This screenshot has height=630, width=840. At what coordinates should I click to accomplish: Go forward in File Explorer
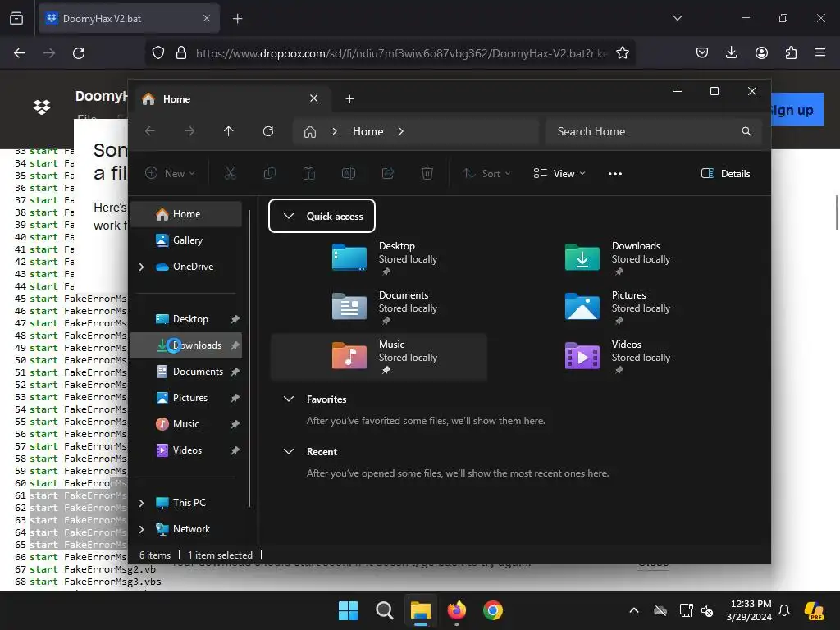coord(189,131)
